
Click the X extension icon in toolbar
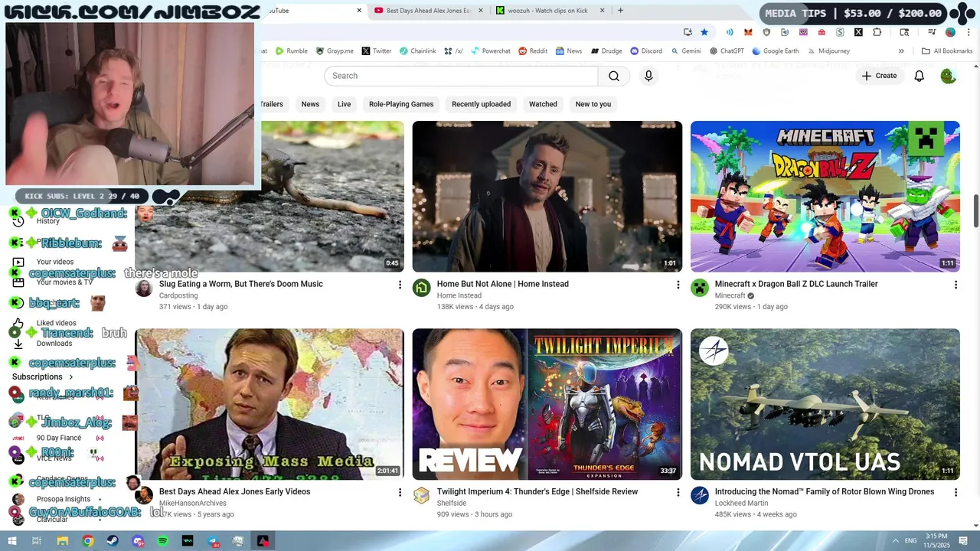click(858, 32)
